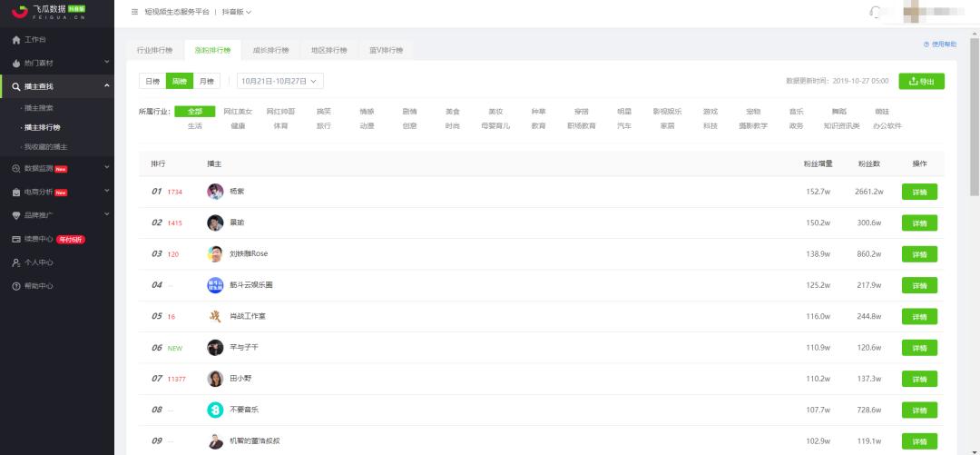The width and height of the screenshot is (980, 455).
Task: Open 详情 for 田小野
Action: point(919,380)
